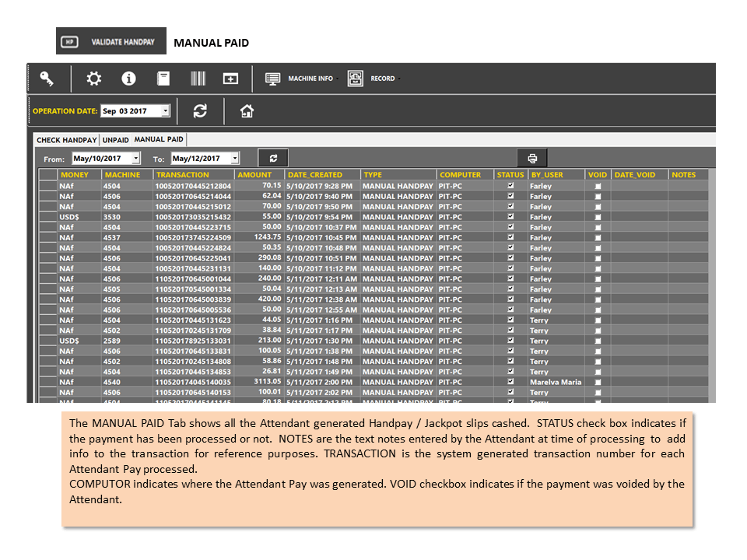Expand the From date picker showing May/10/2017

135,158
